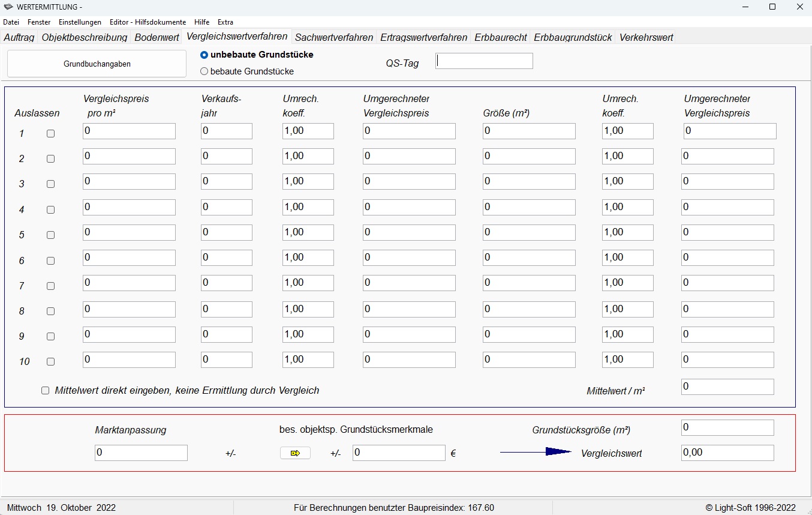Screen dimensions: 812x515
Task: Click last Umgerechneter Vergleichspreis field, row 6
Action: pyautogui.click(x=727, y=258)
